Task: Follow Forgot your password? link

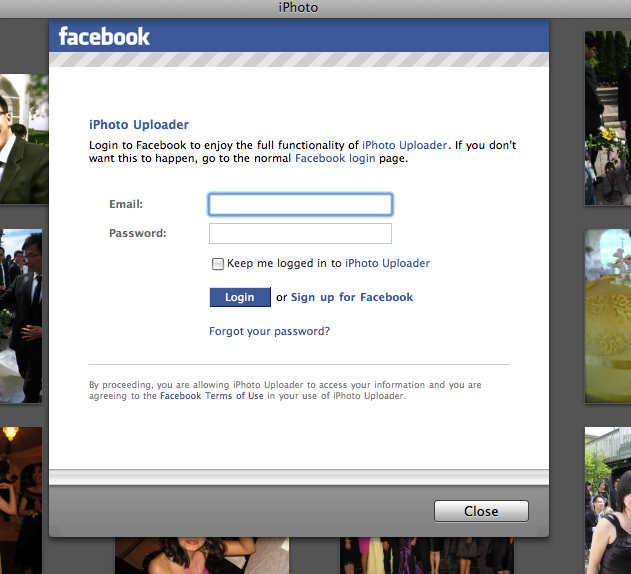Action: (x=269, y=331)
